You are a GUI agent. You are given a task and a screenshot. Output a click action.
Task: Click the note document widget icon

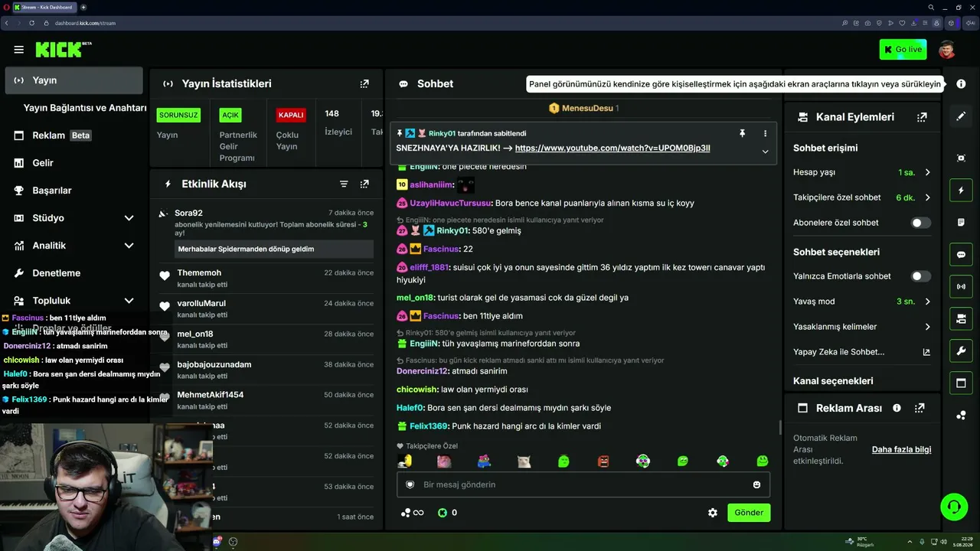[961, 223]
